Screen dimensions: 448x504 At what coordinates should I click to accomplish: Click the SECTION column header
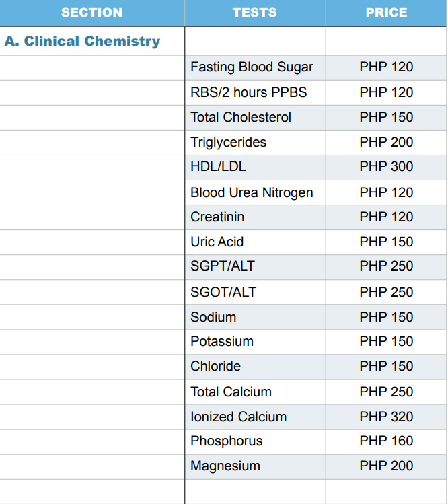pos(92,13)
